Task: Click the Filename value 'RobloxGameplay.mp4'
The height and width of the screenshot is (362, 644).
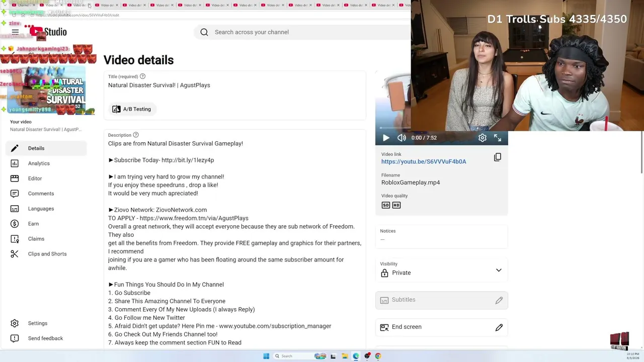Action: tap(411, 183)
